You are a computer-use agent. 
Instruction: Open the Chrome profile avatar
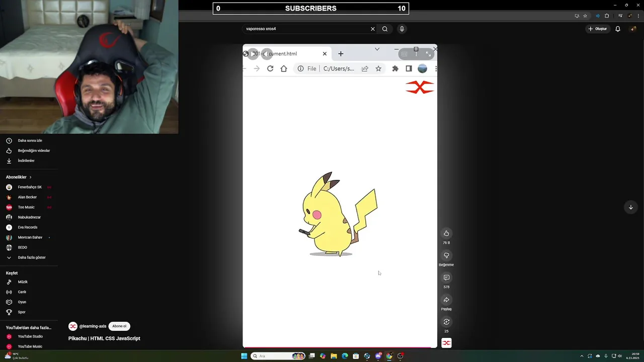pos(629,16)
